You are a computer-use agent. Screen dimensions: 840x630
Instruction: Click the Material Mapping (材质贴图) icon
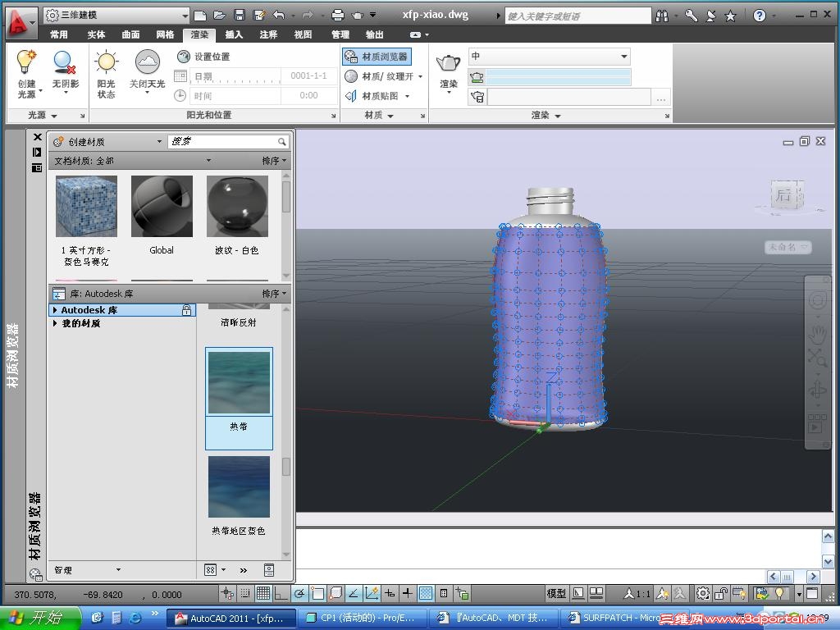click(351, 96)
